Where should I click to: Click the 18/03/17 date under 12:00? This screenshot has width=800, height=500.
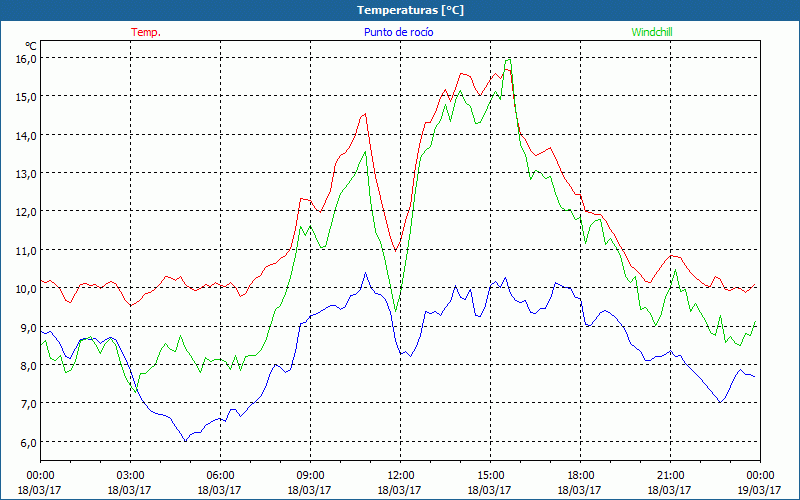[x=399, y=490]
